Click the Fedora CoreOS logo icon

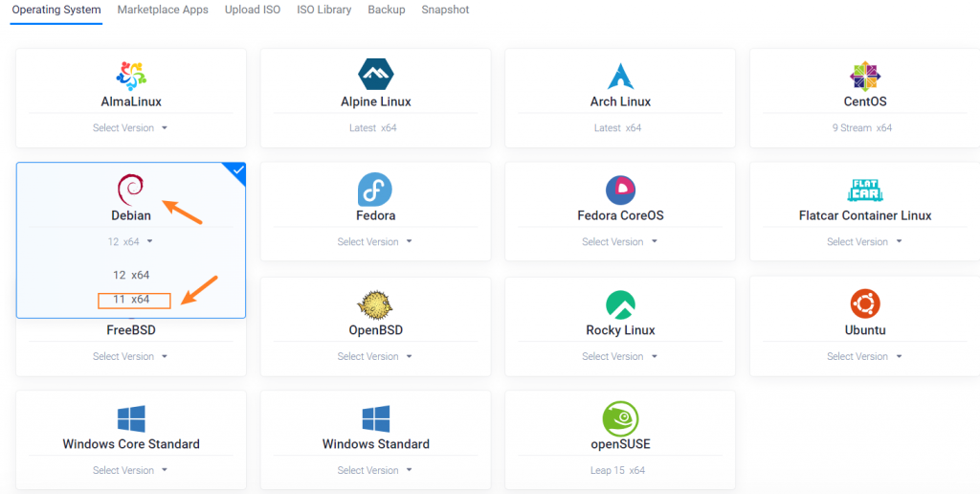[620, 191]
